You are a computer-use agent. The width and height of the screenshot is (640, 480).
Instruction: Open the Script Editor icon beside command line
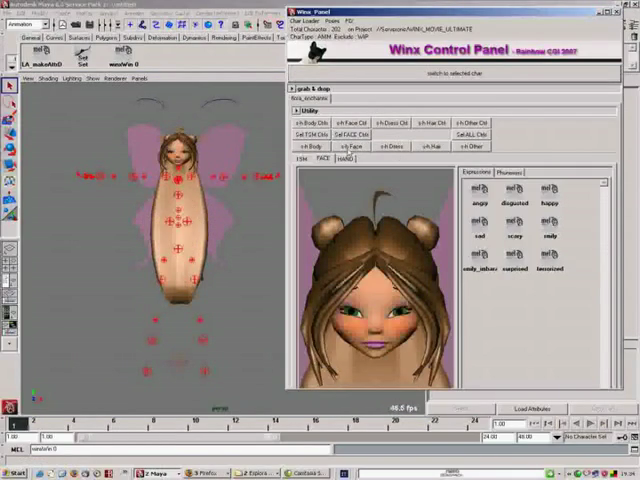(634, 449)
